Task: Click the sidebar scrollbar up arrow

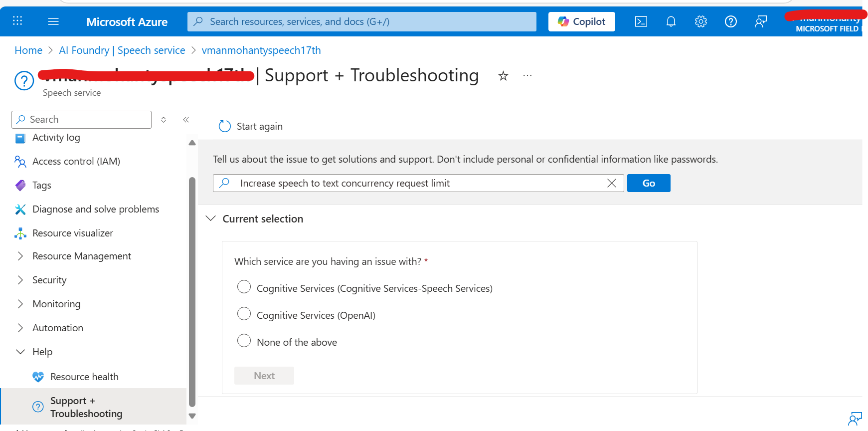Action: (192, 143)
